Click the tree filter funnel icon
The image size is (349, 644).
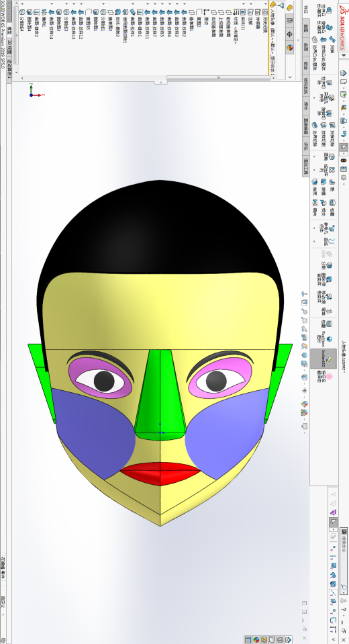point(281,5)
